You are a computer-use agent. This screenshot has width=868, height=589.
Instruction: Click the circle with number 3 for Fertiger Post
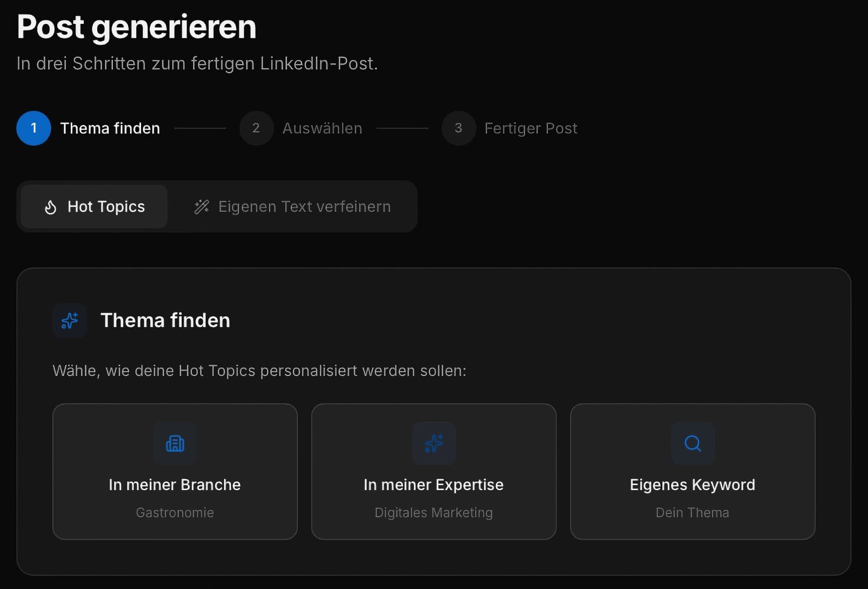458,128
